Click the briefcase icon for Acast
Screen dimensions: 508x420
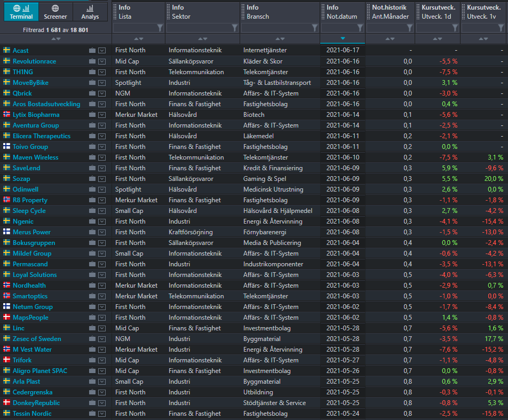[x=92, y=50]
